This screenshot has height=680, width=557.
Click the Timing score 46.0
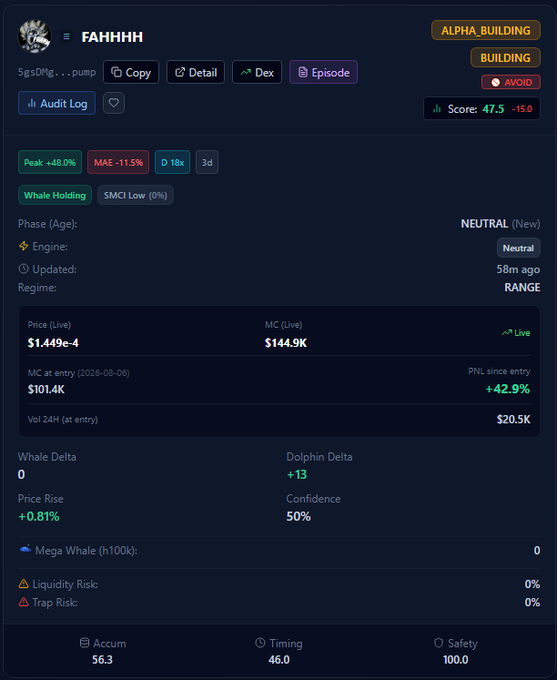(x=279, y=660)
